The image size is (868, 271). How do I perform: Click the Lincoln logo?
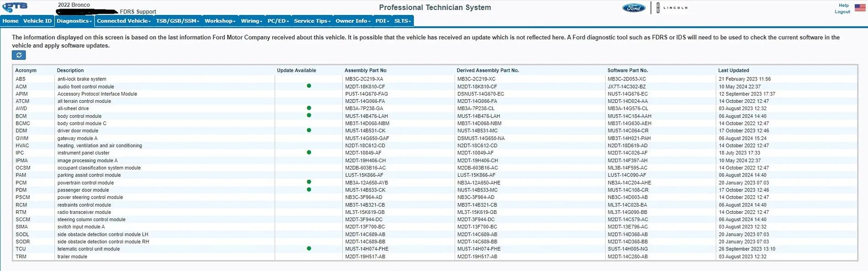[x=671, y=8]
